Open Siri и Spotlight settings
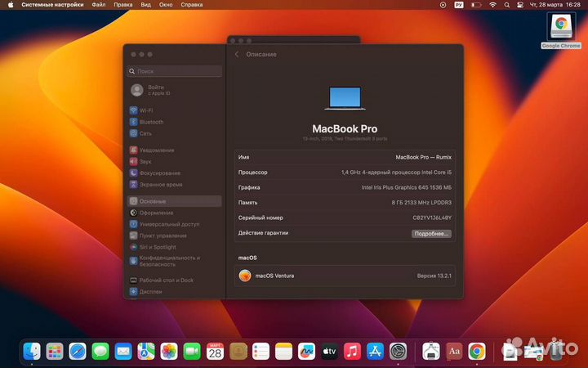Screen dimensions: 588x368 point(153,247)
